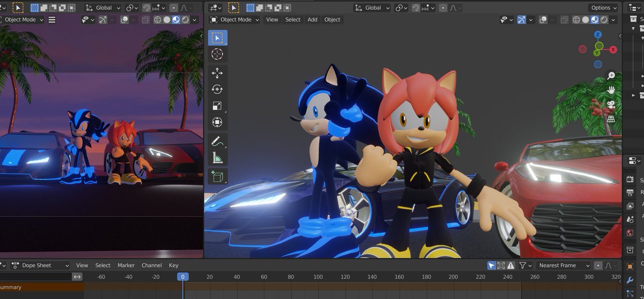Image resolution: width=644 pixels, height=299 pixels.
Task: Toggle show hidden in Dope Sheet
Action: point(501,265)
